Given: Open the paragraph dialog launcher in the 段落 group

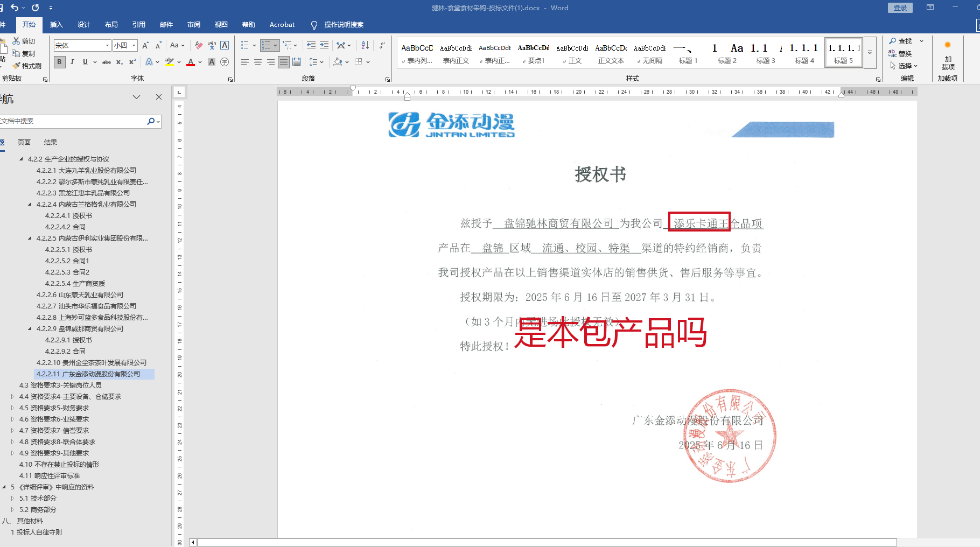Looking at the screenshot, I should tap(388, 80).
